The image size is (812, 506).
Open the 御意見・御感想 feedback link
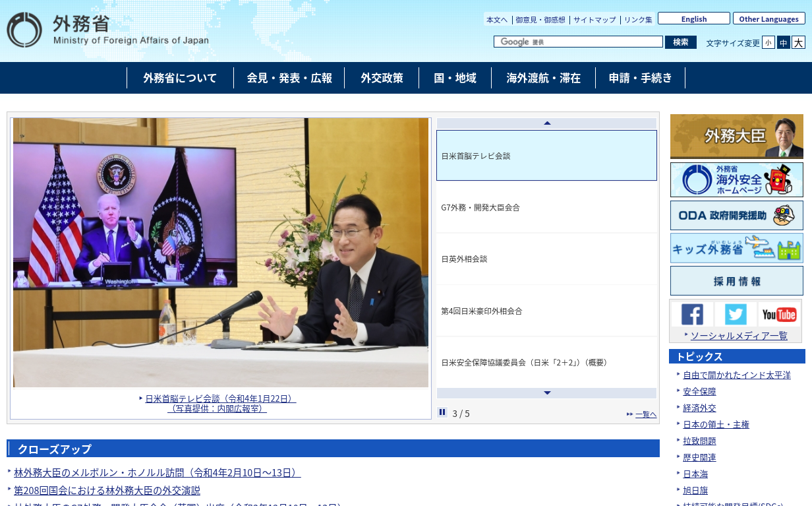540,20
